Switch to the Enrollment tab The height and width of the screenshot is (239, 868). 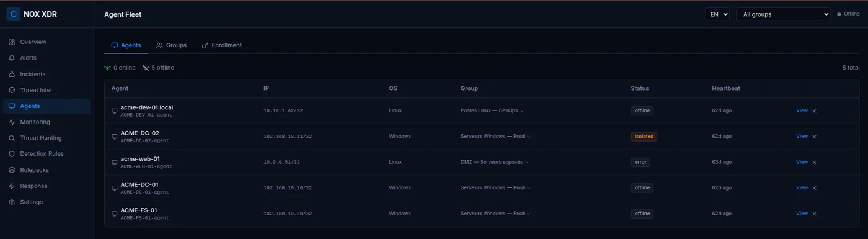pyautogui.click(x=222, y=45)
